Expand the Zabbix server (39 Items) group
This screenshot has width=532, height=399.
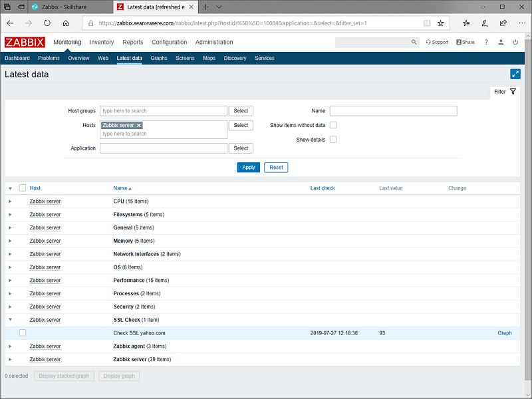[x=10, y=359]
